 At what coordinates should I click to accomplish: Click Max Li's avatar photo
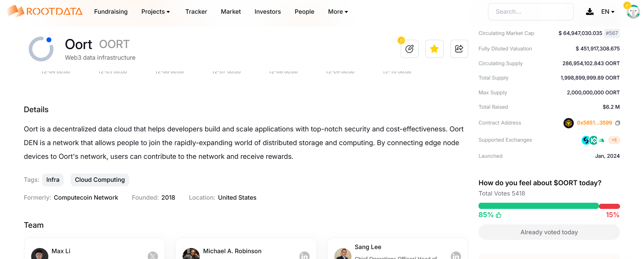(x=40, y=254)
